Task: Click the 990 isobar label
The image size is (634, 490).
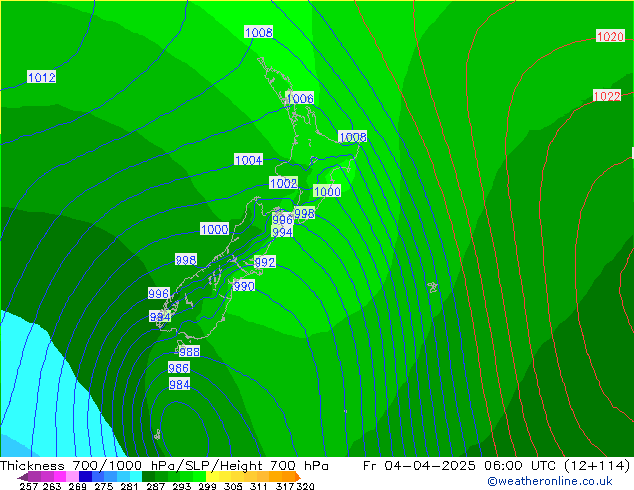Action: [244, 286]
